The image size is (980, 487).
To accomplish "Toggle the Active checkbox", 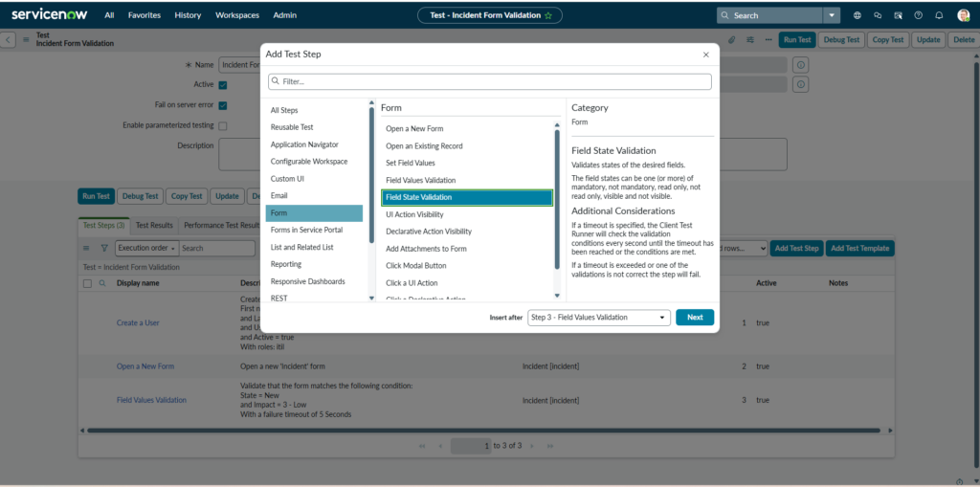I will [223, 85].
